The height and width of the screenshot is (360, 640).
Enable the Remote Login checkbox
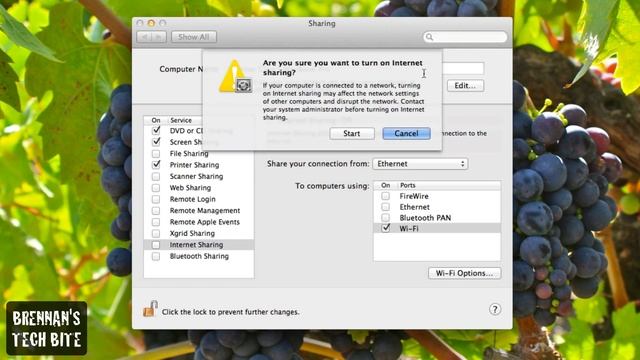coord(156,199)
